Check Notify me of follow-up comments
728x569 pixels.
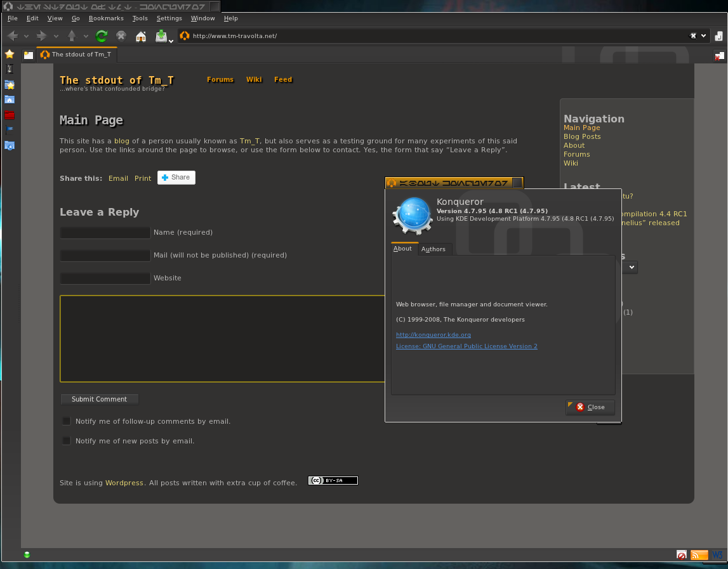click(x=67, y=421)
